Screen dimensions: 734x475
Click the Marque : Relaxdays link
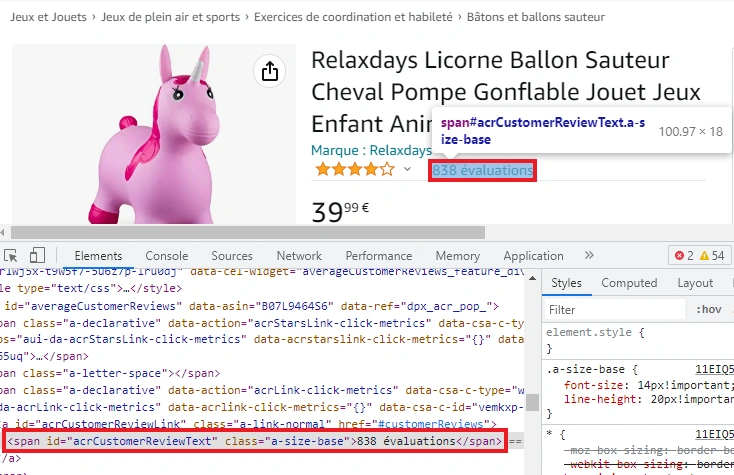click(x=371, y=150)
